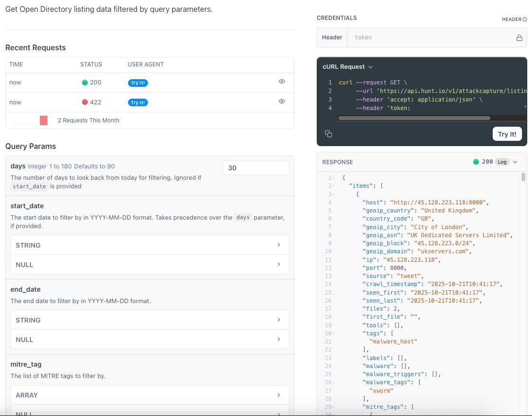Viewport: 532px width, 416px height.
Task: Collapse JSON fold arrow on line 1
Action: point(333,178)
